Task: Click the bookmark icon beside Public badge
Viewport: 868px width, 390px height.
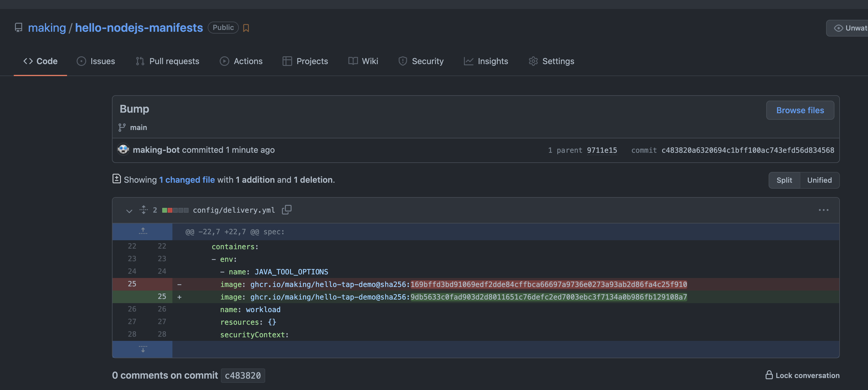Action: (x=246, y=28)
